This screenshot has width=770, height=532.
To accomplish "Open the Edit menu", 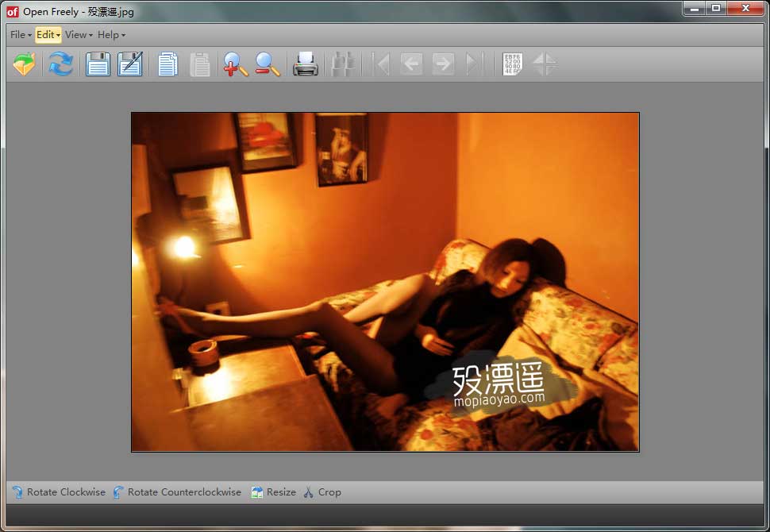I will (48, 35).
